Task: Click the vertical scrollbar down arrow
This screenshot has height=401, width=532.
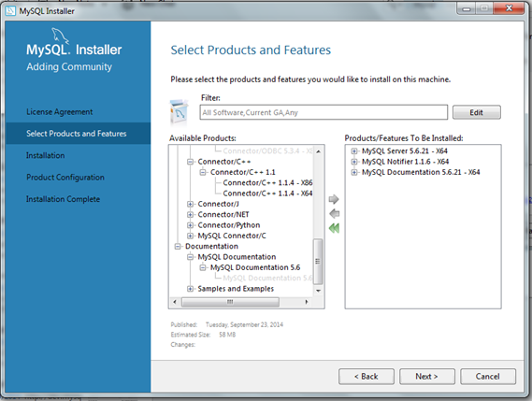Action: click(318, 291)
